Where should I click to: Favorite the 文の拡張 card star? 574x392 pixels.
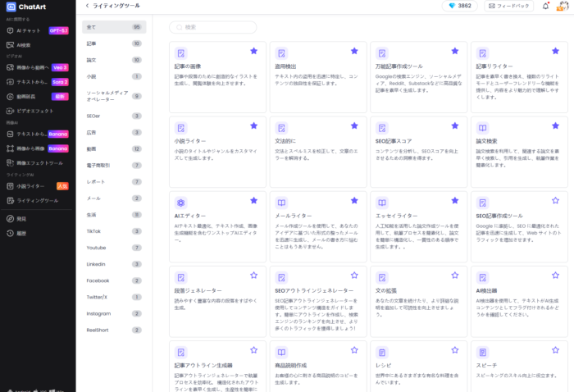click(455, 276)
